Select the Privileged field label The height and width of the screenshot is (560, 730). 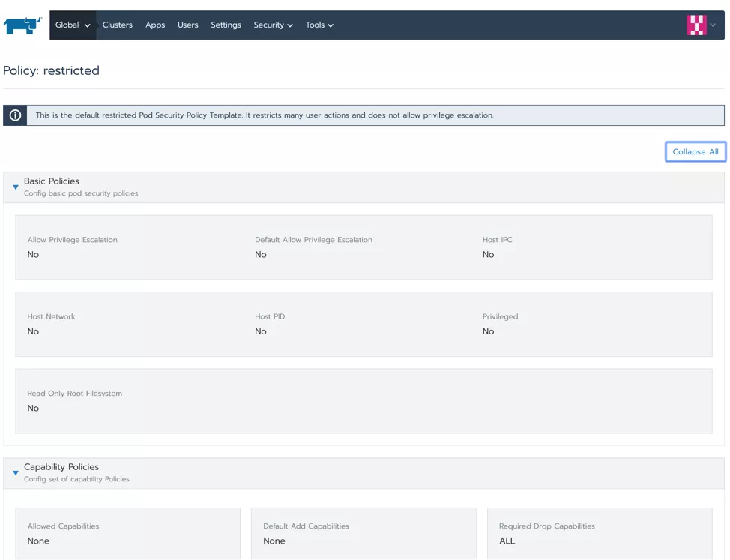tap(500, 316)
